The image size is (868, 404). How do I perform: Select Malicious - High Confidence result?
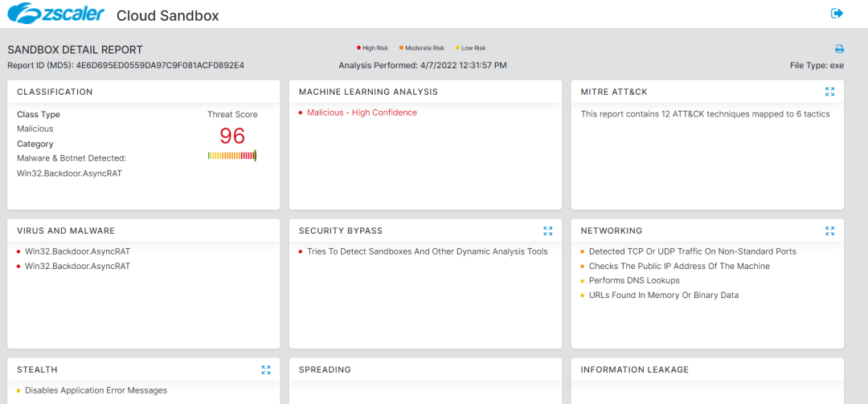[x=362, y=112]
